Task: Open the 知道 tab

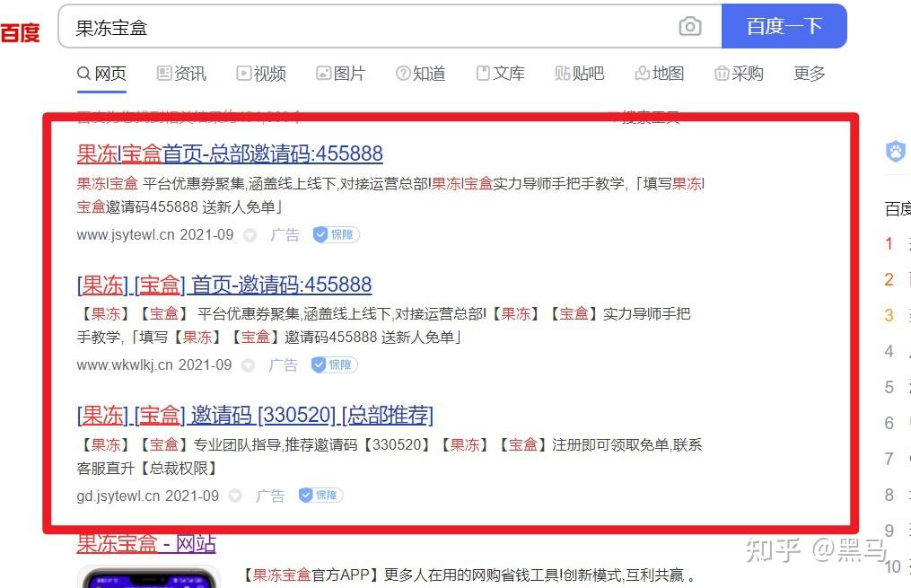Action: (x=421, y=74)
